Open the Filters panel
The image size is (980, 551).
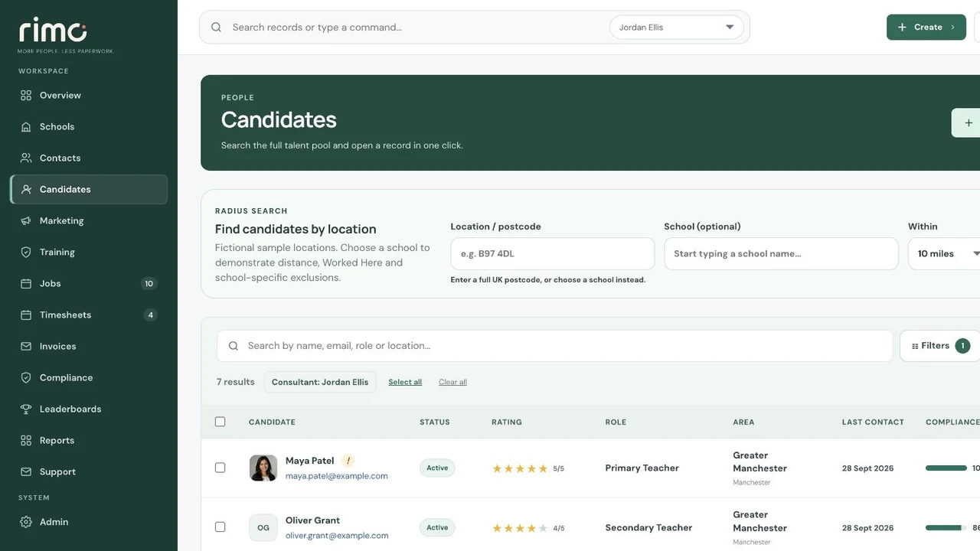[x=940, y=346]
